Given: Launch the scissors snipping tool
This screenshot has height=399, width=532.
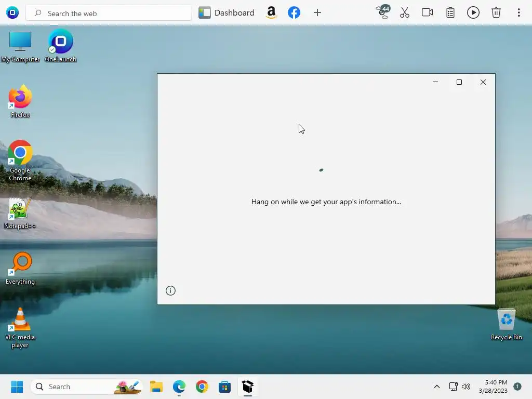Looking at the screenshot, I should coord(404,13).
